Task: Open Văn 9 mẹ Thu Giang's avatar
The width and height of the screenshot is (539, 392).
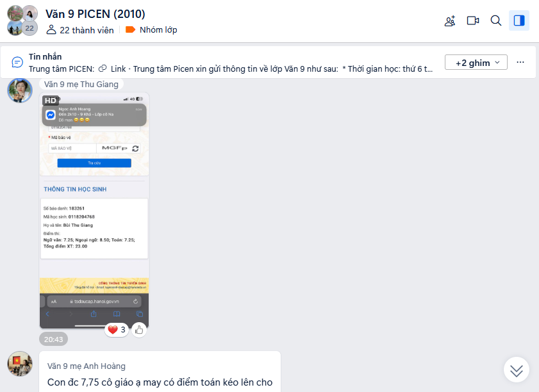Action: tap(20, 90)
